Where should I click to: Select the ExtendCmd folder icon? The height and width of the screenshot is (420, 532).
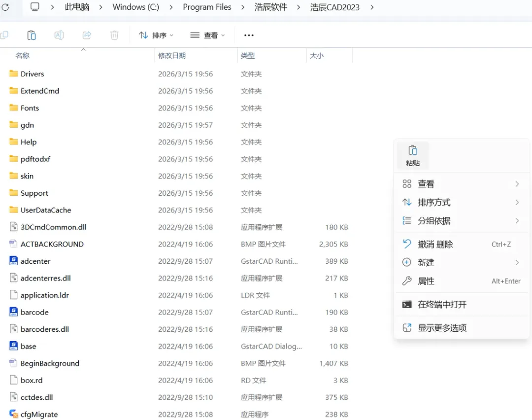[x=14, y=90]
